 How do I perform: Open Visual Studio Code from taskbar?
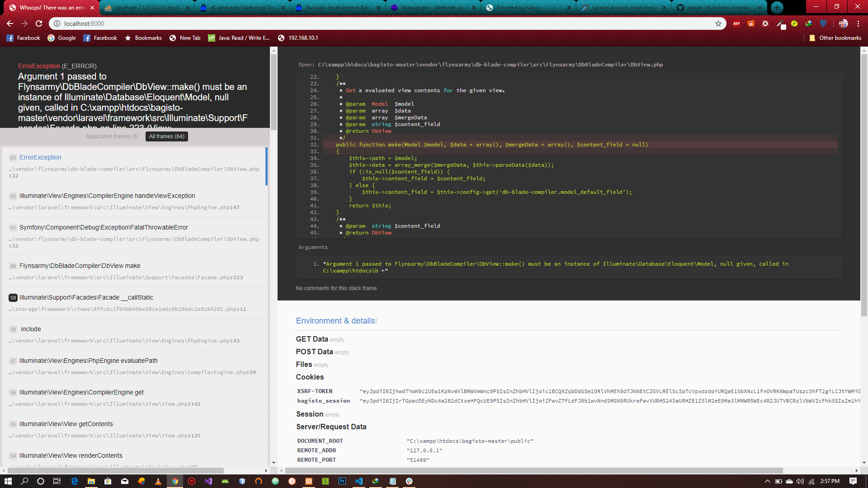[x=359, y=481]
